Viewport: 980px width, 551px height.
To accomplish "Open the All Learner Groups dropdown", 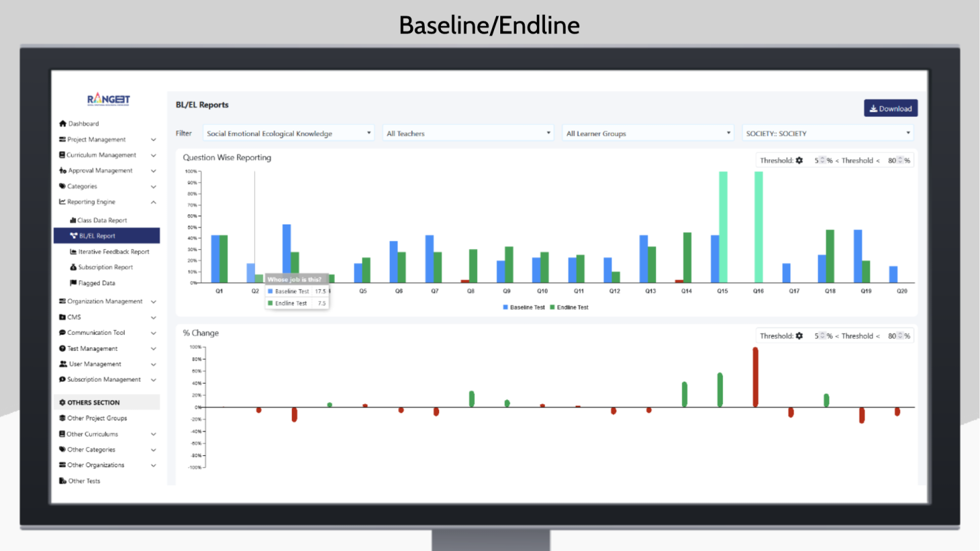I will 648,133.
